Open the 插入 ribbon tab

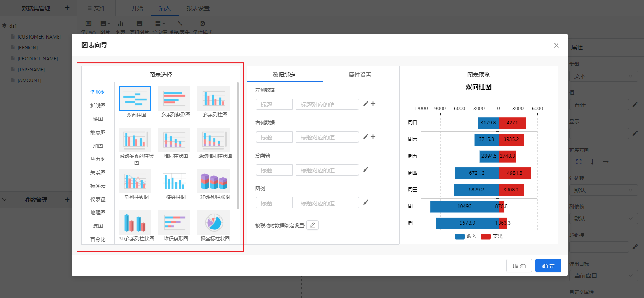[165, 8]
